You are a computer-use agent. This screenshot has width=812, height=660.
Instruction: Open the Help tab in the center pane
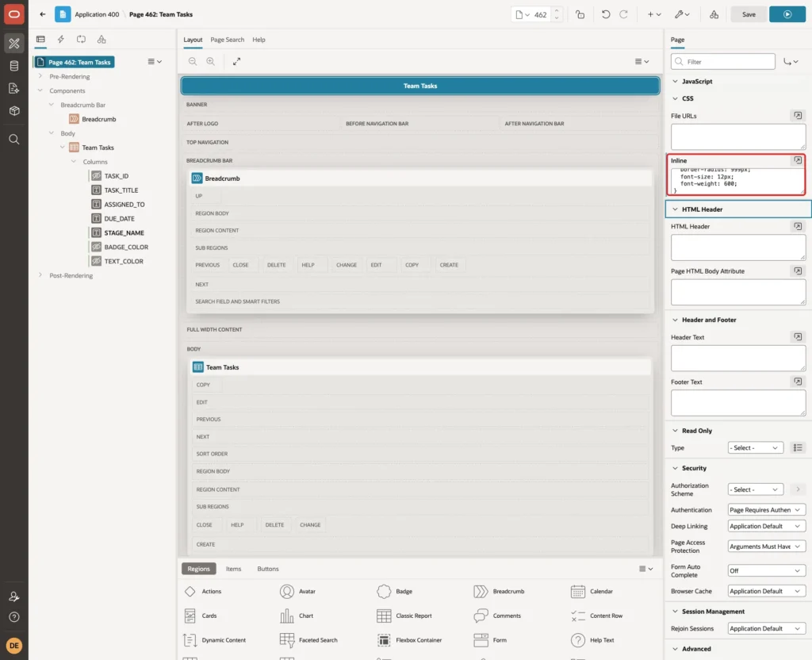click(x=259, y=40)
